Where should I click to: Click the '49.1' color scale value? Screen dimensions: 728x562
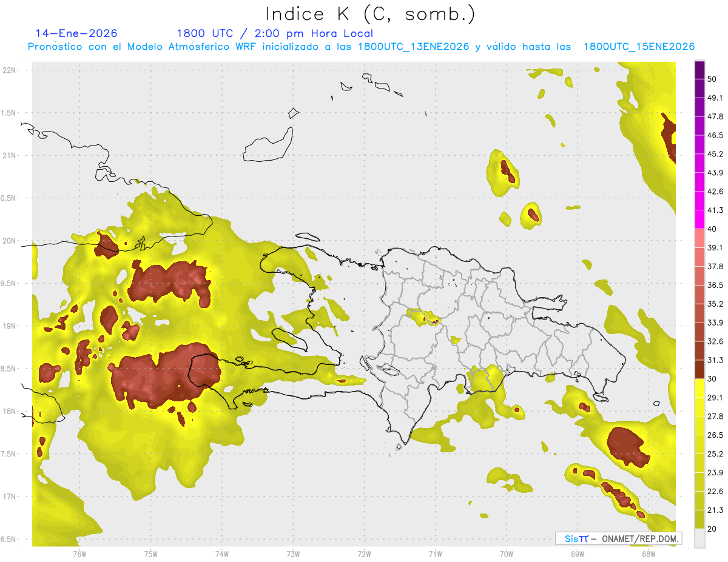click(715, 98)
